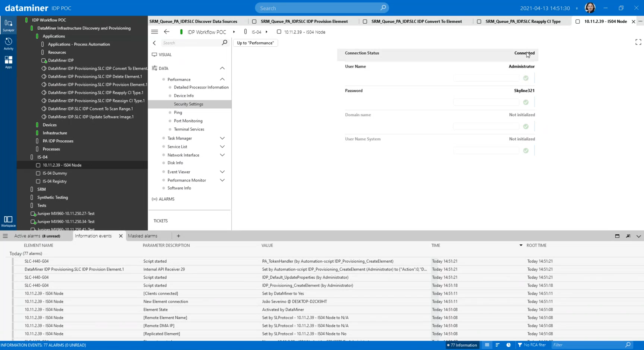Click the Up to "Performance" button
The image size is (644, 350).
[255, 43]
